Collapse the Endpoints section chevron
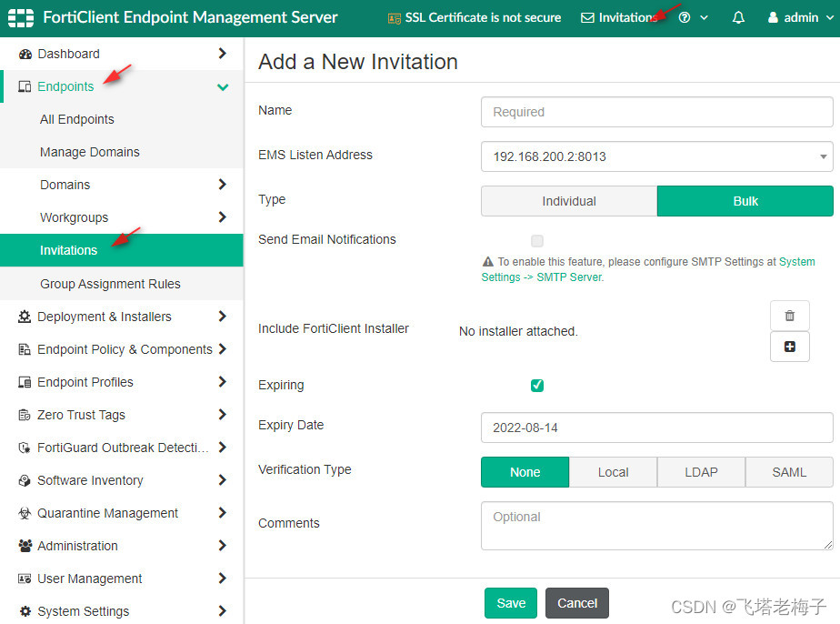Screen dimensions: 840x624 click(223, 86)
